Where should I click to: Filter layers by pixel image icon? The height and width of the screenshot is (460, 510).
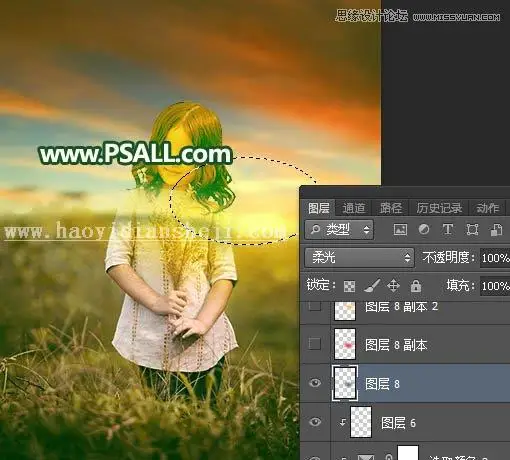(400, 229)
